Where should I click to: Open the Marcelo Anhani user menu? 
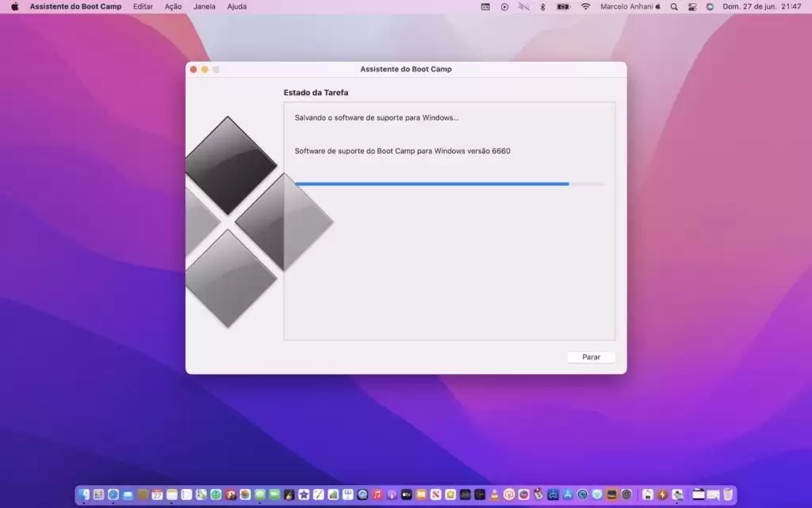click(x=630, y=6)
